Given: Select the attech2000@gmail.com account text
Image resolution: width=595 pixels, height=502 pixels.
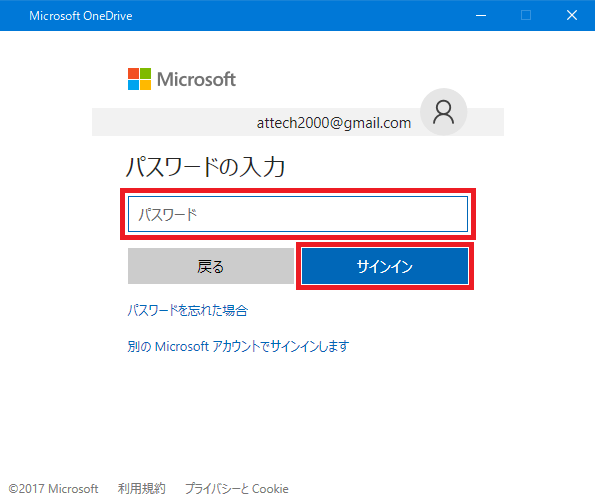Looking at the screenshot, I should click(x=334, y=123).
